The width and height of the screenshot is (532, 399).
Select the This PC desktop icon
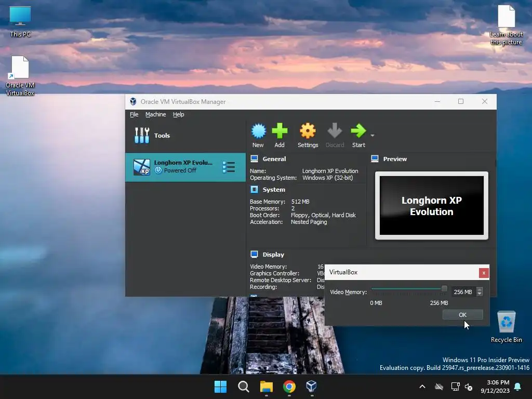[x=20, y=21]
